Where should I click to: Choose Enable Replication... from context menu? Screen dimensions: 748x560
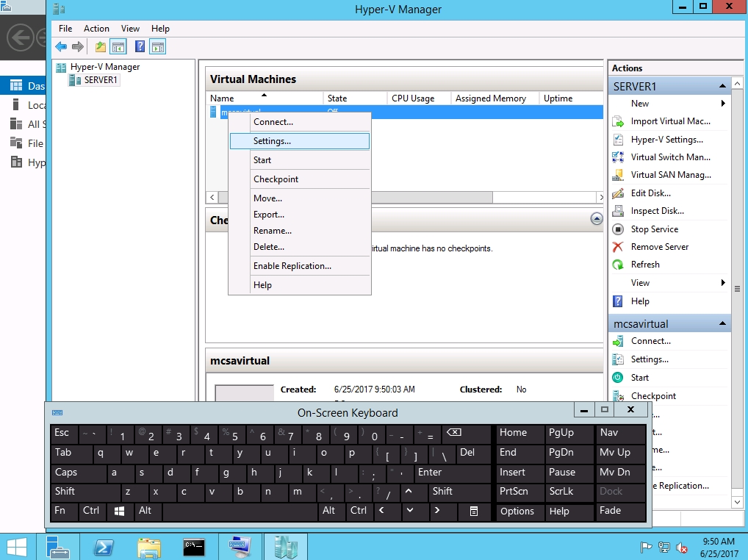click(300, 266)
